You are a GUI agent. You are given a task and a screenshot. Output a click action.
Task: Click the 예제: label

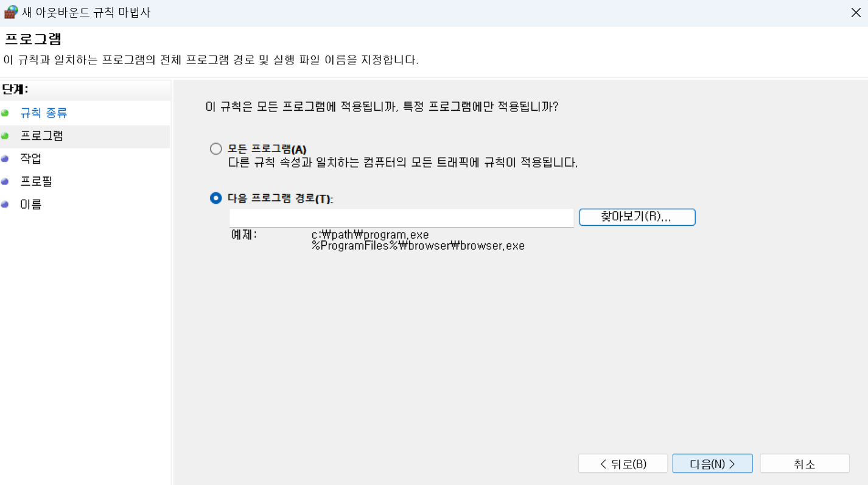(x=243, y=235)
